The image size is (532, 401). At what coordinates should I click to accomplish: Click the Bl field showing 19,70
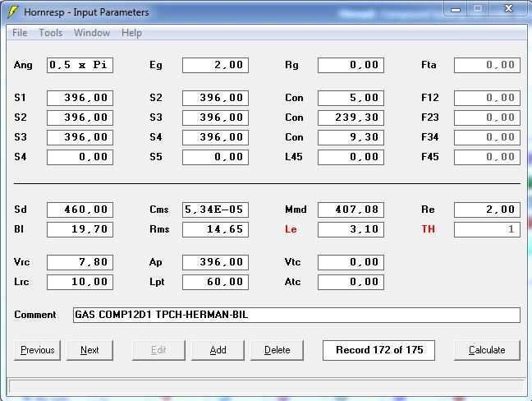coord(80,229)
